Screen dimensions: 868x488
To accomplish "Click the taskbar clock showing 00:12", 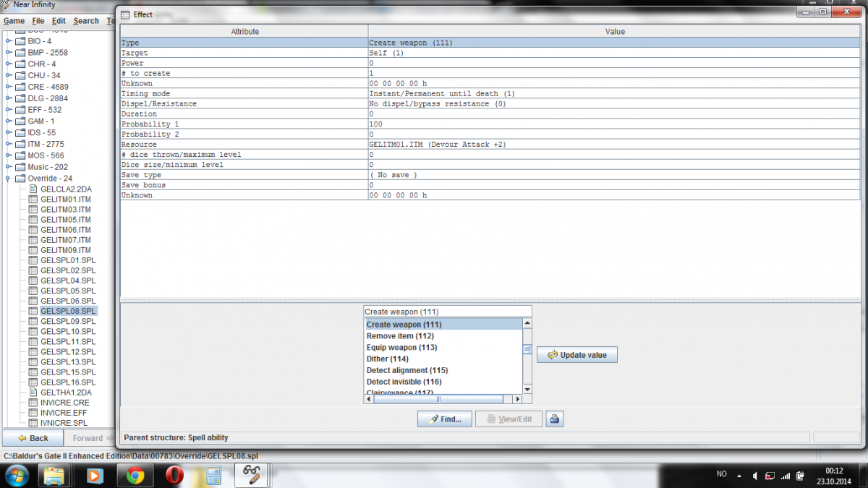I will 833,471.
